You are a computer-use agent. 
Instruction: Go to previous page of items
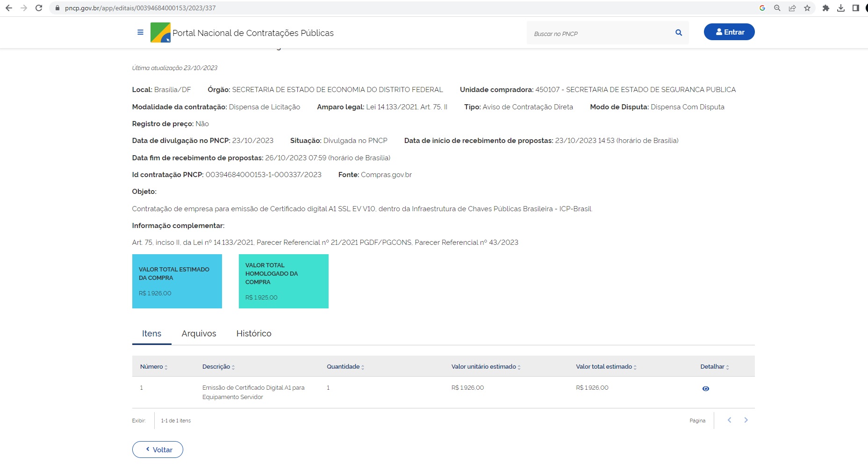pos(729,420)
